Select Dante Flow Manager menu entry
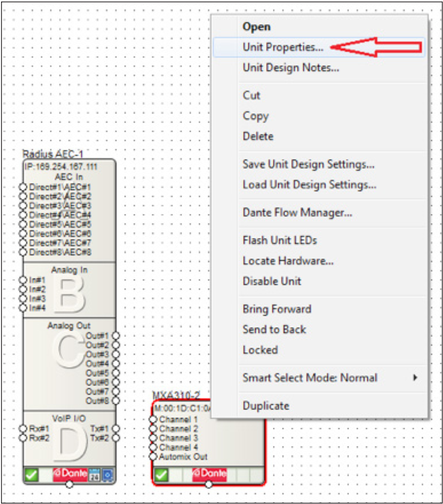Image resolution: width=443 pixels, height=504 pixels. coord(297,212)
